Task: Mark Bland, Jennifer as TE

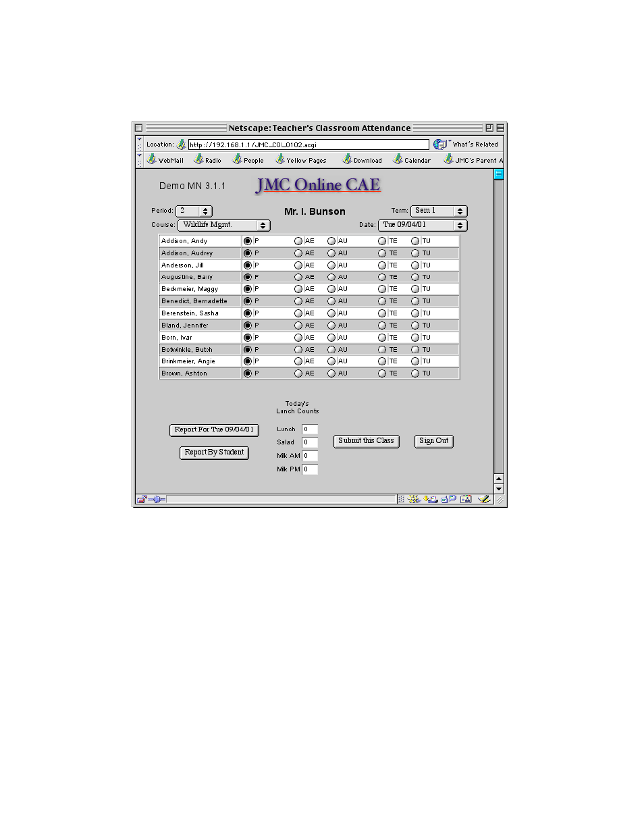Action: click(382, 325)
